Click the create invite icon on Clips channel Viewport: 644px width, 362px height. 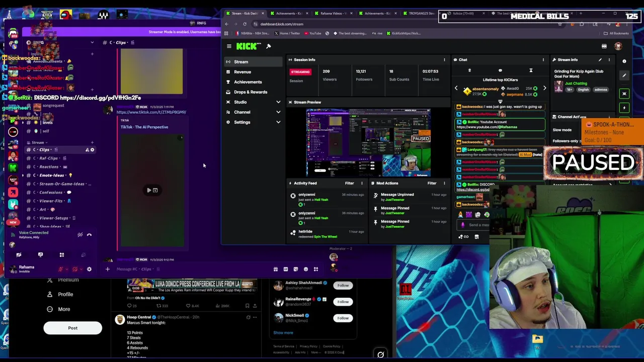coord(87,150)
